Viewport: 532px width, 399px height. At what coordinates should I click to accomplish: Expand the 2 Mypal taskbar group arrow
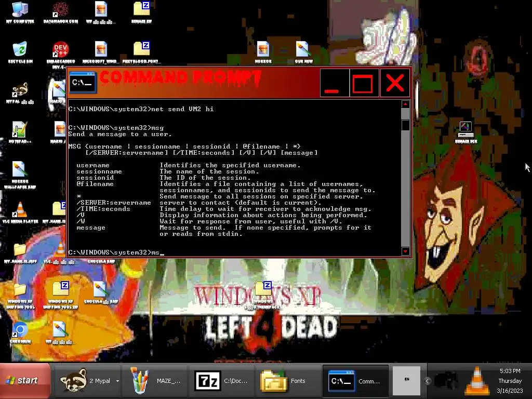coord(117,381)
